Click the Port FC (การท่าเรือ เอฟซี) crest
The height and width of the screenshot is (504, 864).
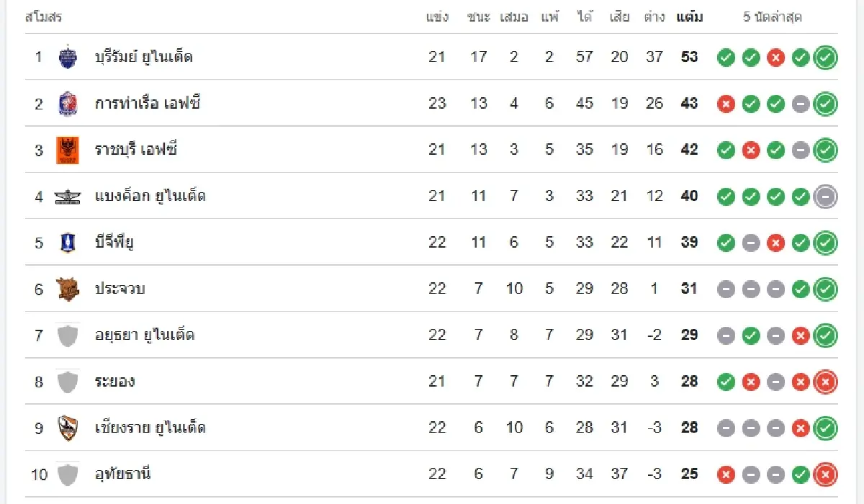click(x=67, y=104)
